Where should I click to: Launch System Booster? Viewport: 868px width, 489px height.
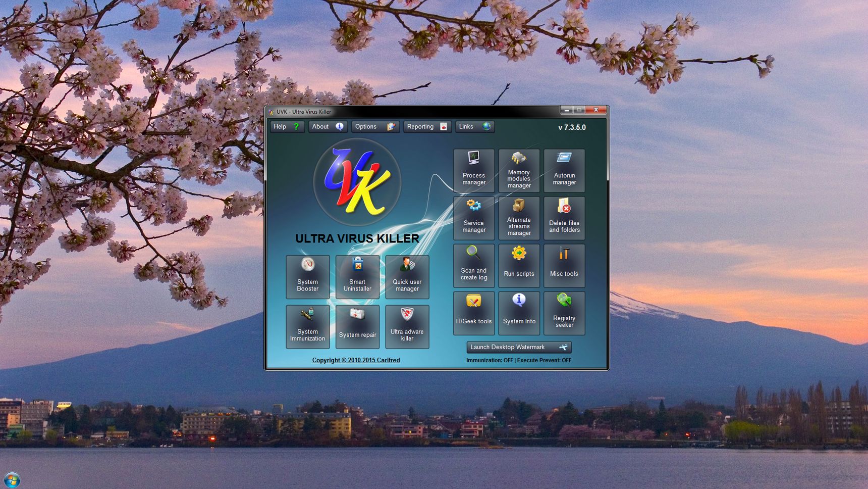click(x=308, y=277)
